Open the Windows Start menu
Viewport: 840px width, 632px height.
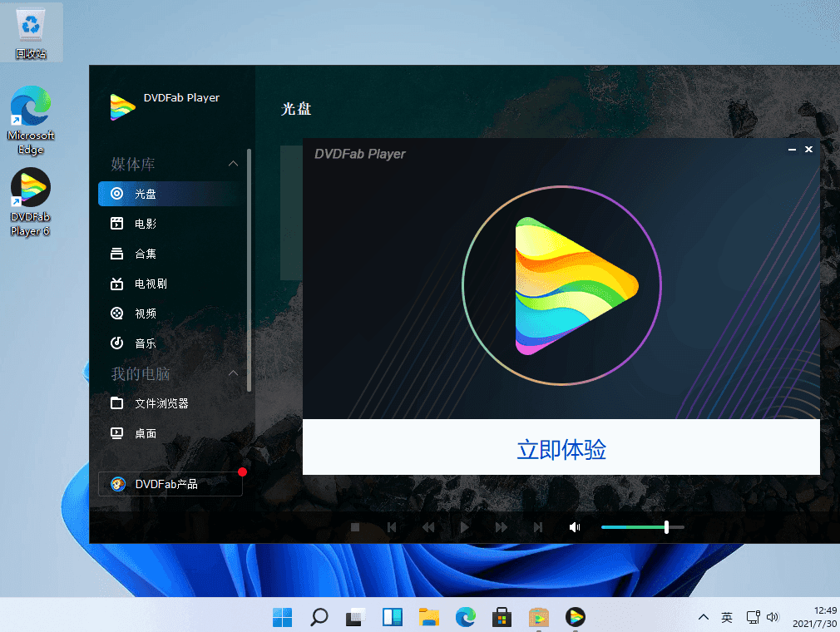pos(282,617)
